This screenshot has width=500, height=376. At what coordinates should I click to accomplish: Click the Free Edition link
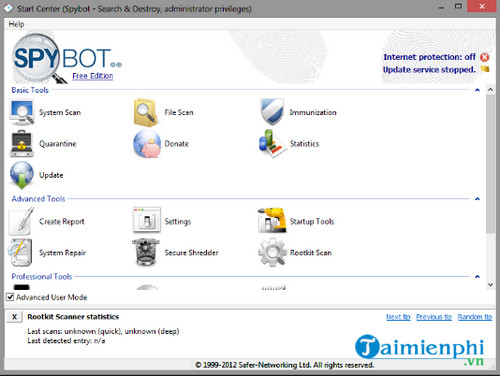(x=93, y=76)
